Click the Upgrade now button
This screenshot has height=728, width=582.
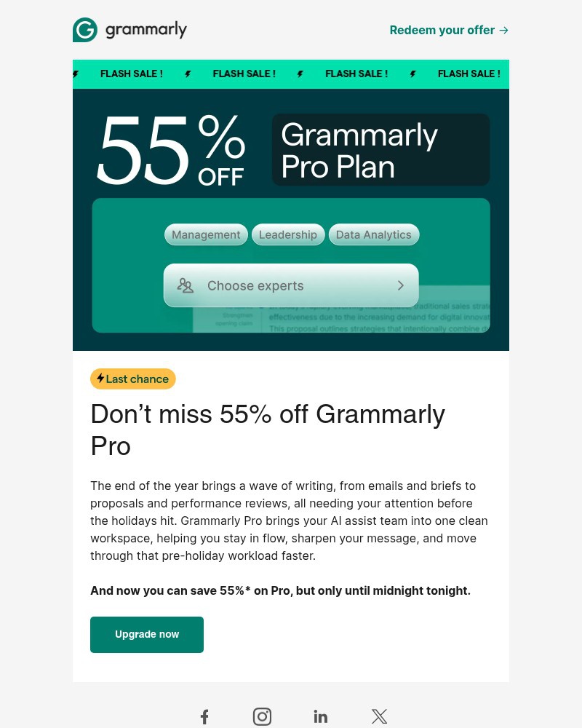(x=147, y=634)
